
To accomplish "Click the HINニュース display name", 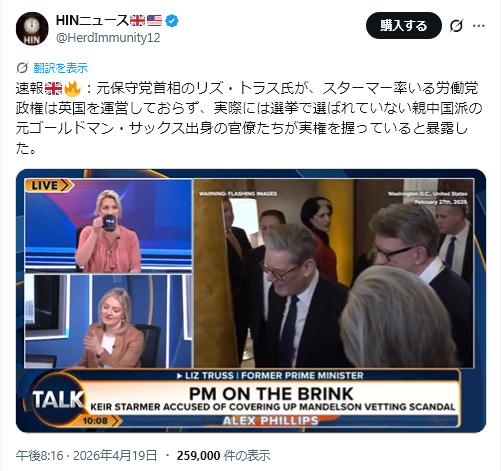I will tap(92, 21).
